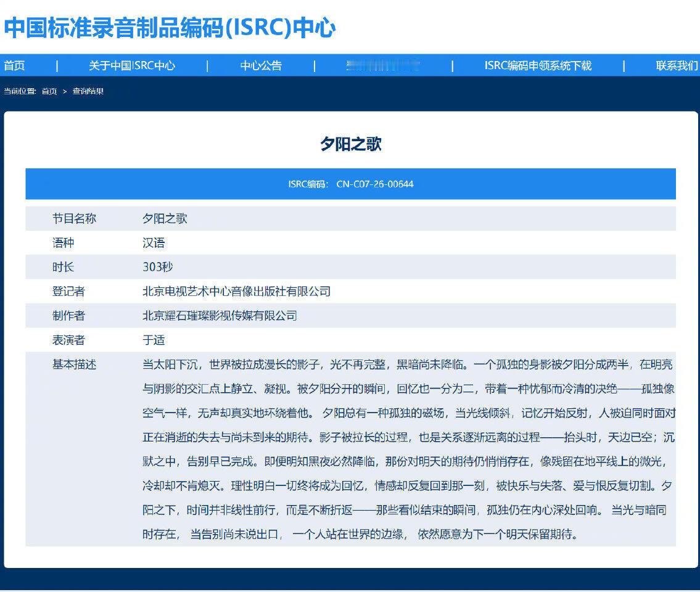Click the 首页 breadcrumb link
Image resolution: width=700 pixels, height=592 pixels.
click(x=49, y=91)
